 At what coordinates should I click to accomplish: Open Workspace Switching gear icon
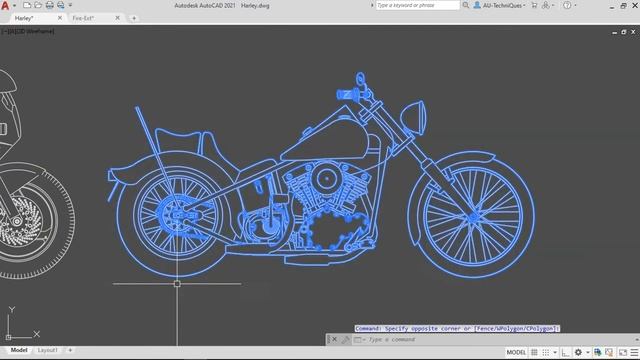click(578, 352)
